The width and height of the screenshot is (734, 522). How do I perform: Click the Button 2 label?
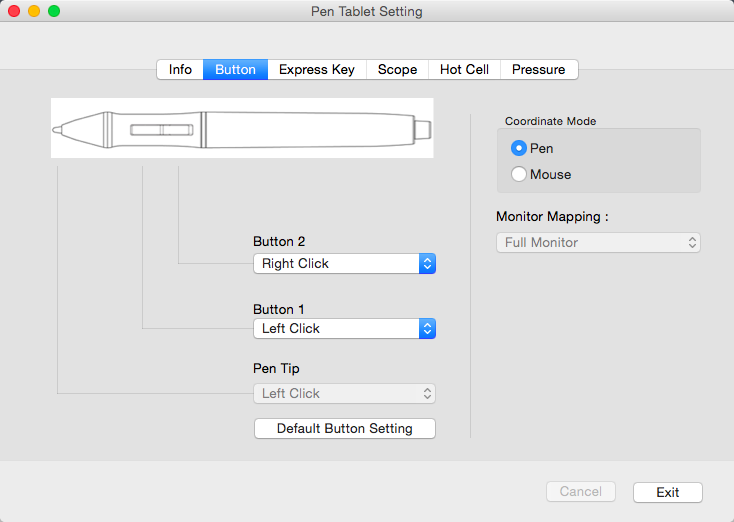tap(279, 242)
